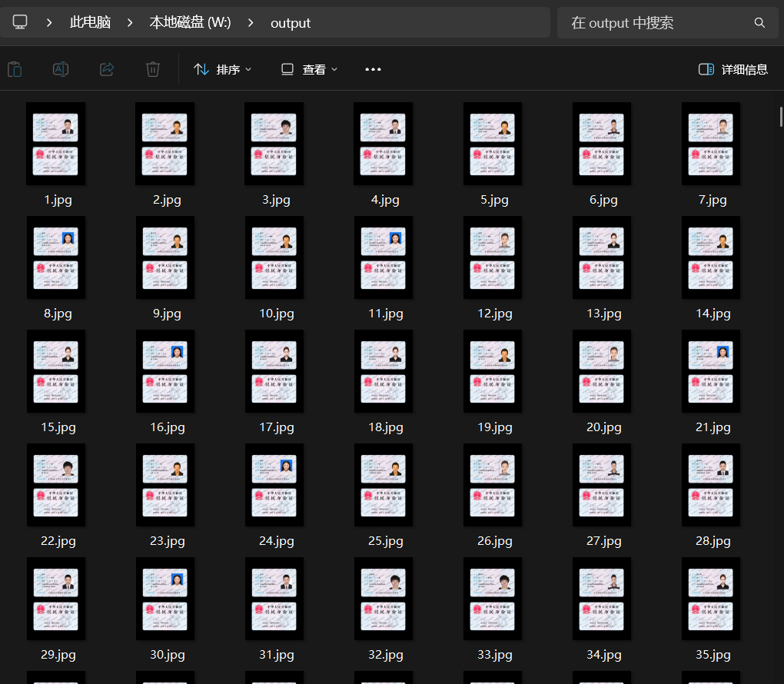Viewport: 784px width, 684px height.
Task: Select the 22.jpg thumbnail
Action: coord(55,485)
